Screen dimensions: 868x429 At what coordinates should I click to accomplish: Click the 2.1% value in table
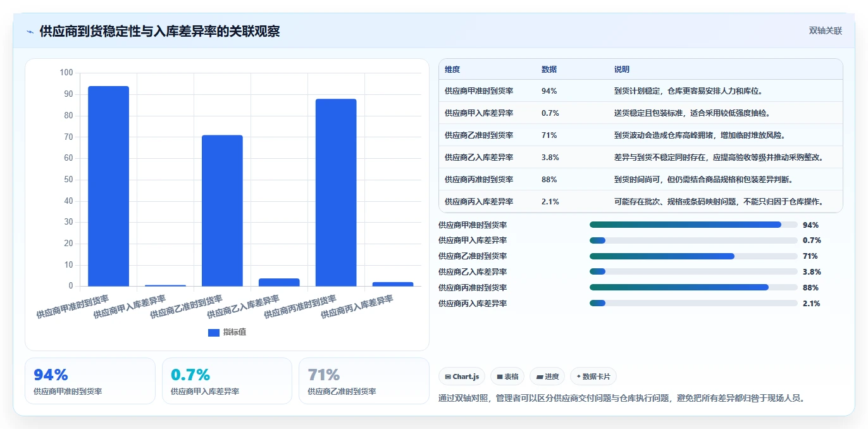(550, 202)
